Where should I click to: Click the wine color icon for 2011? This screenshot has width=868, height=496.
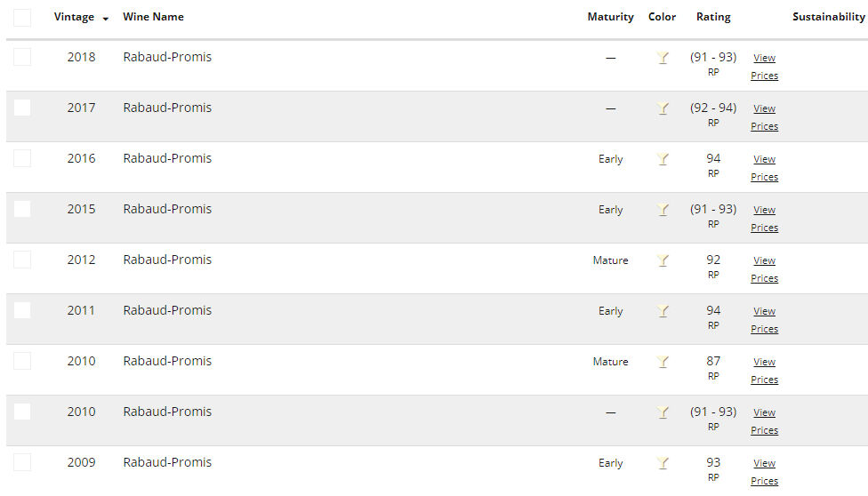coord(663,311)
